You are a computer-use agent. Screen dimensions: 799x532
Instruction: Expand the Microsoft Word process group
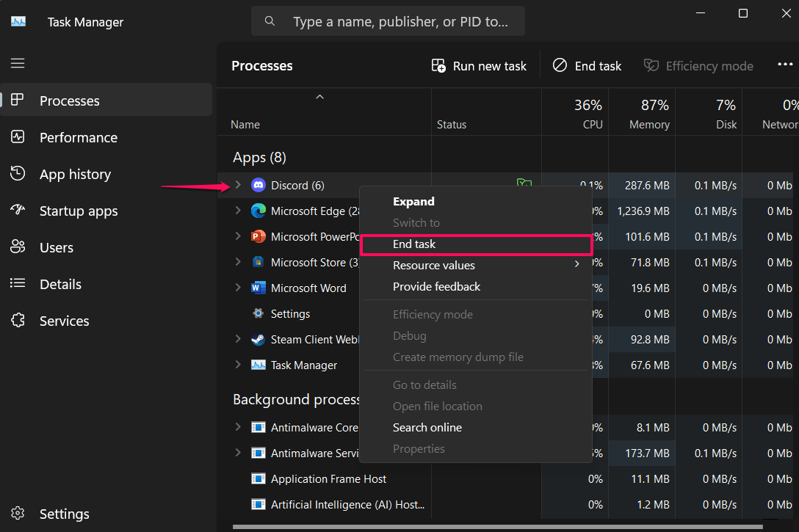tap(238, 288)
